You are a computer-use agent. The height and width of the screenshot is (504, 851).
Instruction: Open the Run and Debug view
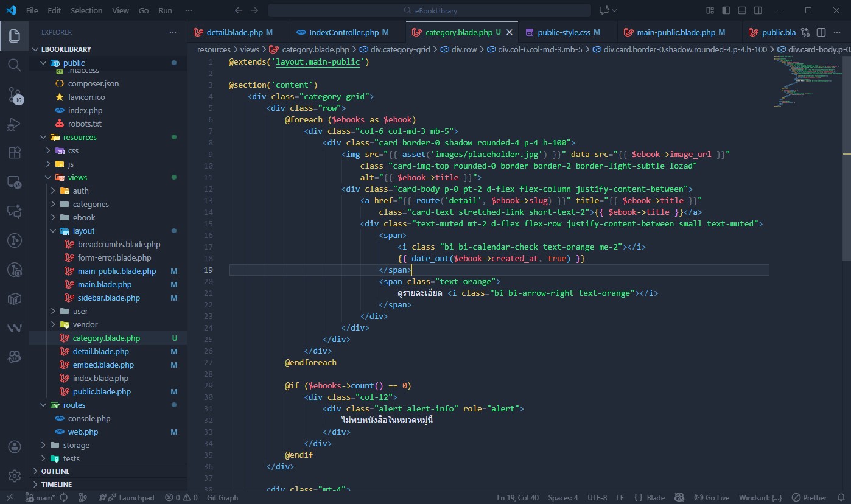[x=14, y=124]
